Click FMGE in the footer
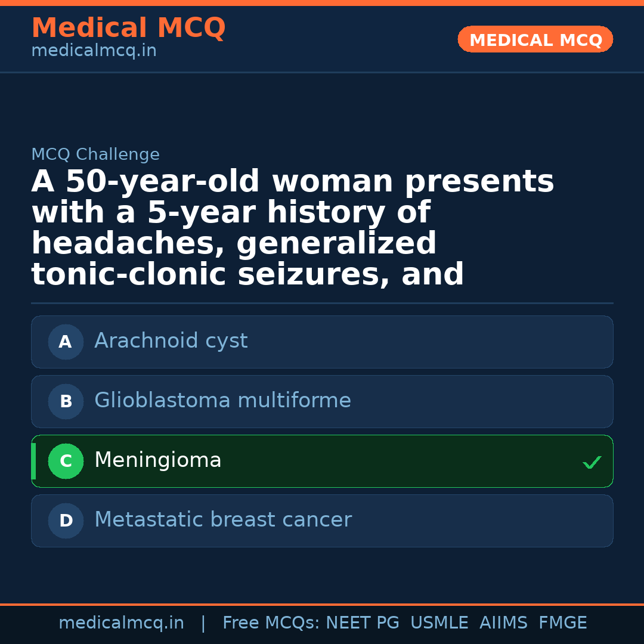Viewport: 644px width, 644px height. 562,623
